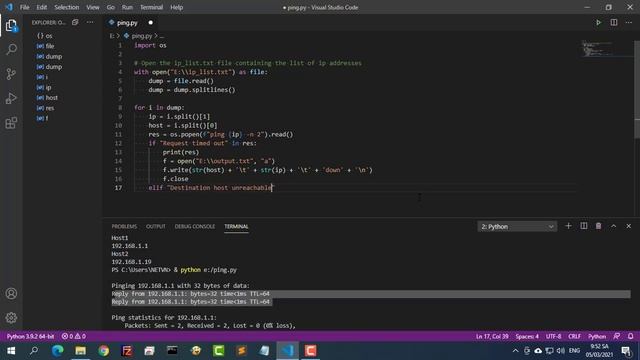Click the ENG input language indicator
Viewport: 640px width, 360px height.
(574, 351)
